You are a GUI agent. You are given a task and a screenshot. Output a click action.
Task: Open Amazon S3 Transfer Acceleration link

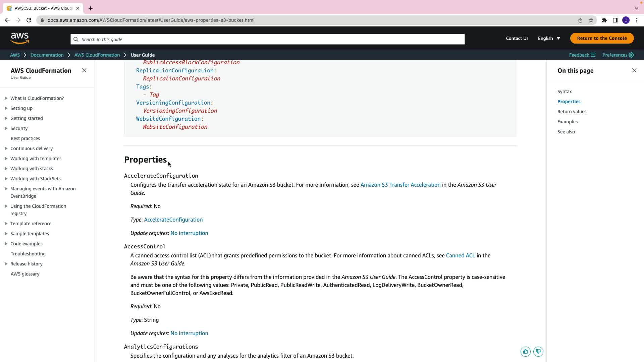point(400,185)
